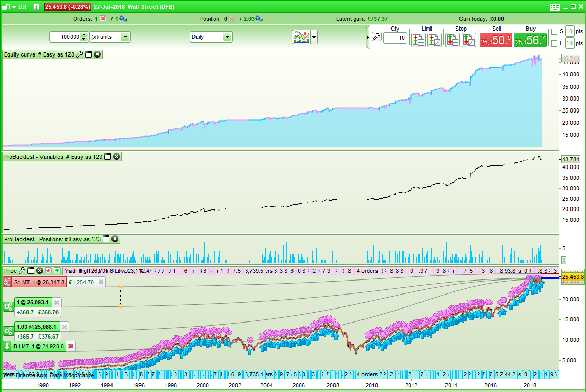Open the Daily timeframe dropdown
Viewport: 586px width, 392px height.
tap(227, 37)
